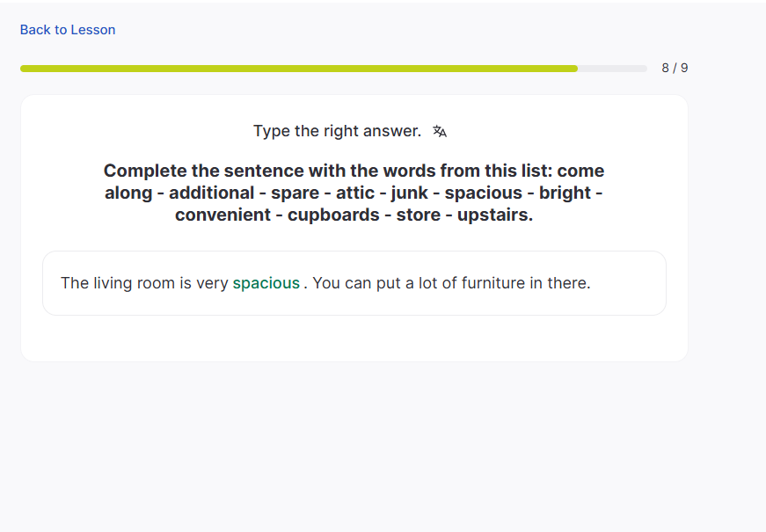The width and height of the screenshot is (766, 532).
Task: Click the word 'bright' in the word list
Action: [565, 193]
